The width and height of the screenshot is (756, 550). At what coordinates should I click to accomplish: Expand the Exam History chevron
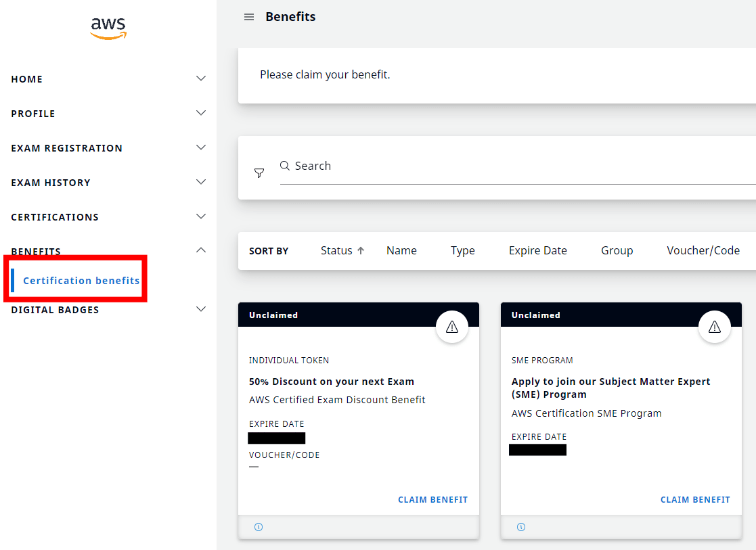pos(201,182)
